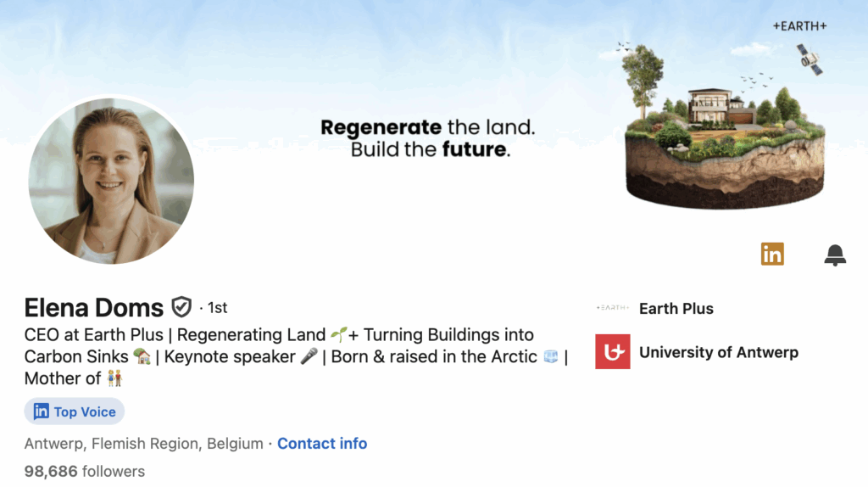This screenshot has width=868, height=487.
Task: Open University of Antwerp school link
Action: [718, 352]
